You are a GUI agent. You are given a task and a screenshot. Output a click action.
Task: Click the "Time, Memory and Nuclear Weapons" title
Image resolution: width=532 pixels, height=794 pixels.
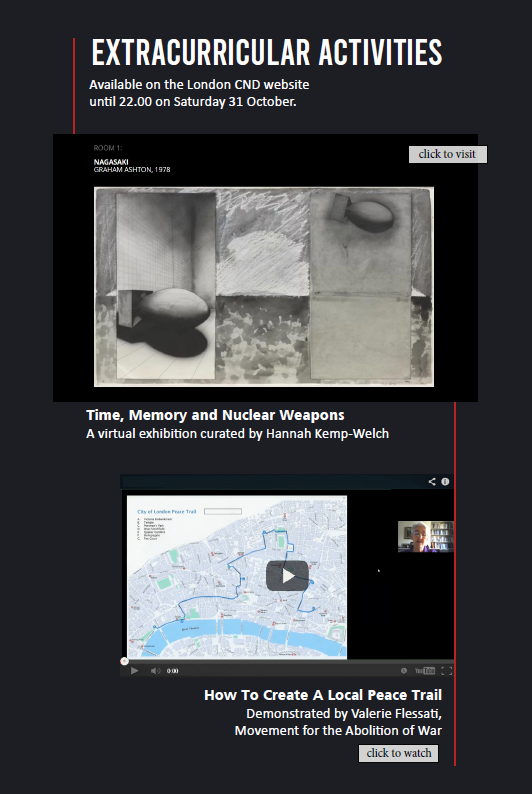215,415
